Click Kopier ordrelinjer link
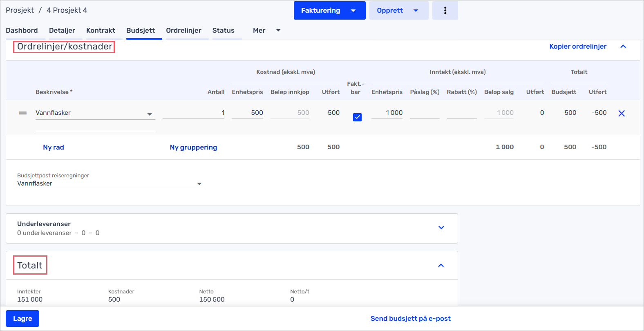The image size is (644, 331). click(578, 46)
